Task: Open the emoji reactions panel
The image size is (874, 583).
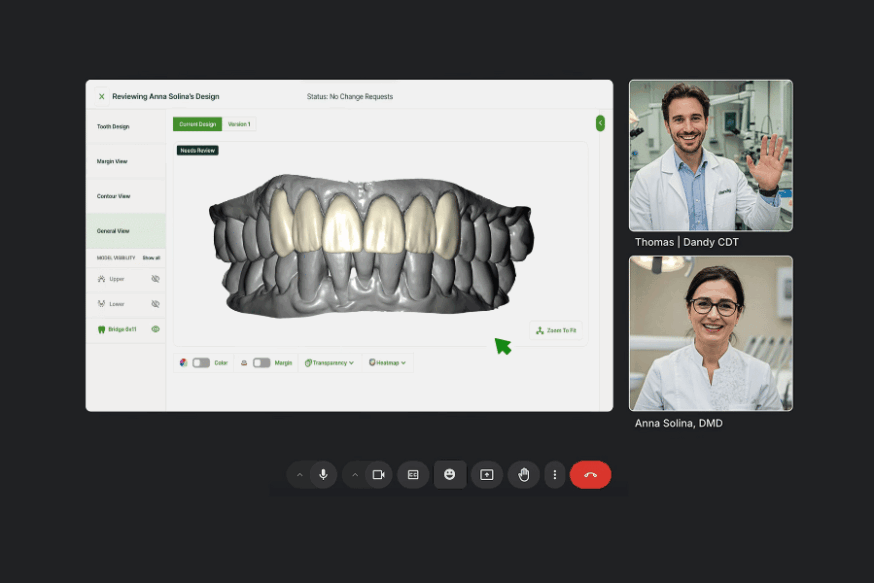Action: [450, 475]
